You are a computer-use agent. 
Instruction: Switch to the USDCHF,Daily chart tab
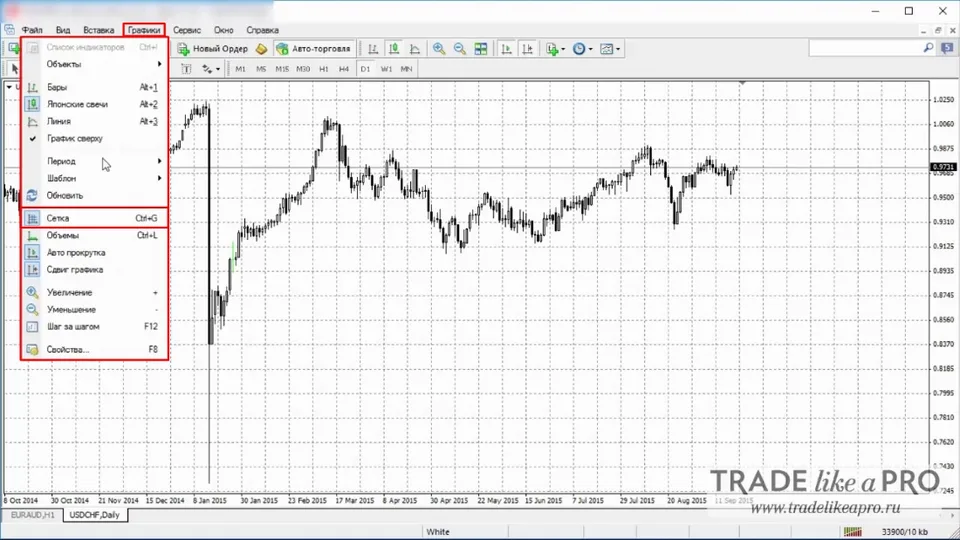[x=94, y=515]
